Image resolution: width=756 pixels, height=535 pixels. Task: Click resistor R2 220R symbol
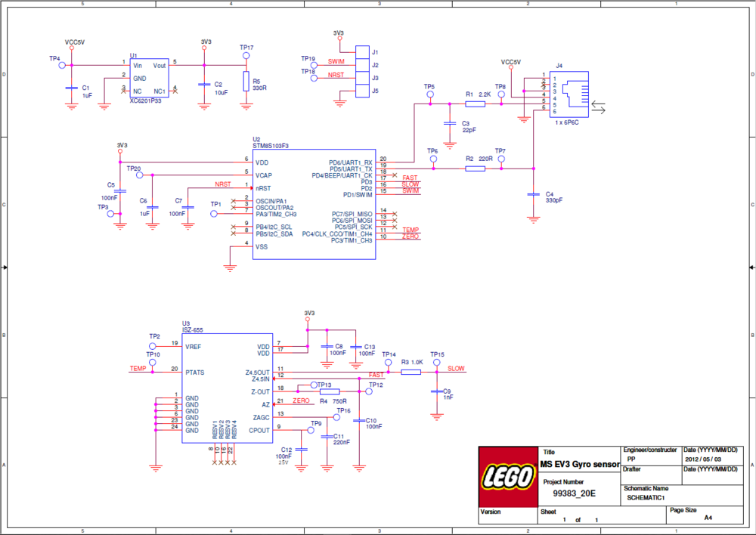[476, 169]
